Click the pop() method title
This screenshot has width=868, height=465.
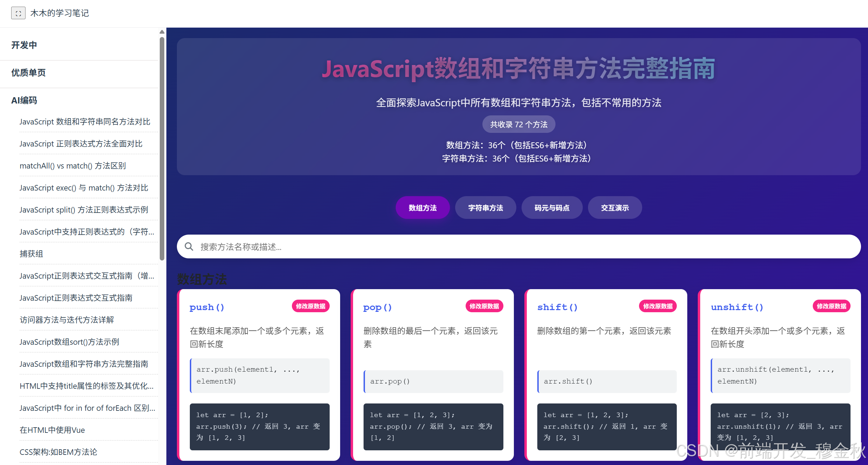point(377,307)
